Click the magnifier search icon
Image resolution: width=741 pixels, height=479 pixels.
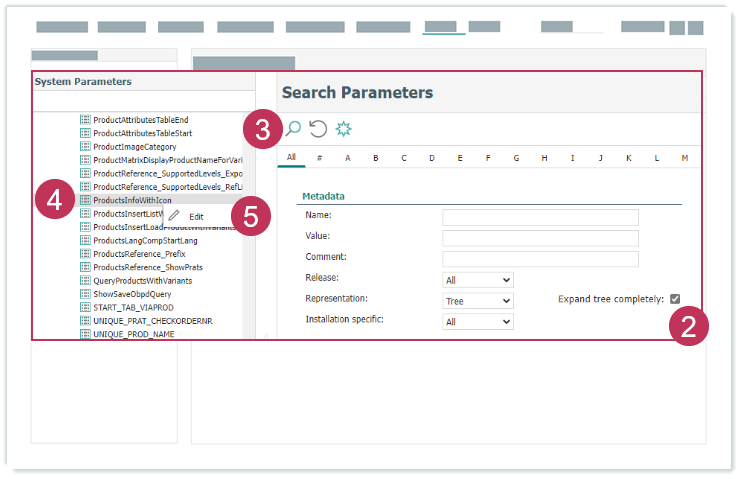tap(293, 128)
